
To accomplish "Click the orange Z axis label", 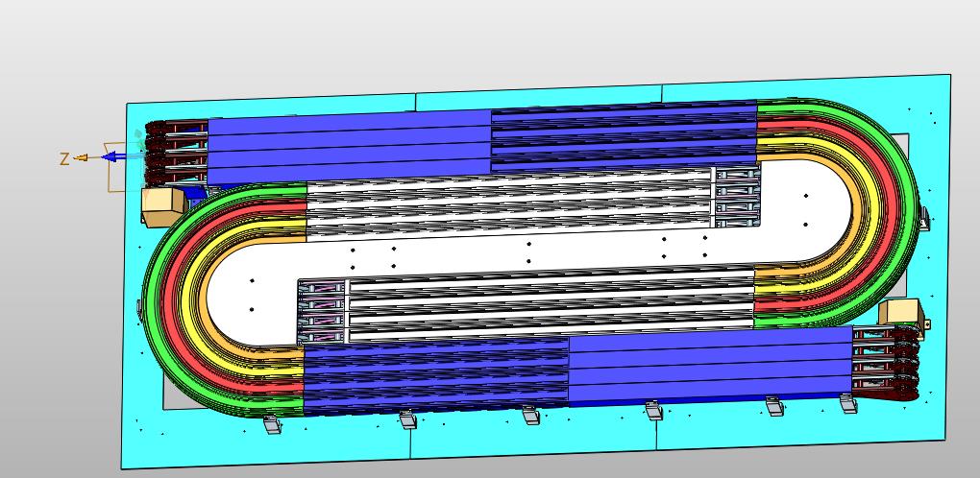I will click(x=63, y=159).
